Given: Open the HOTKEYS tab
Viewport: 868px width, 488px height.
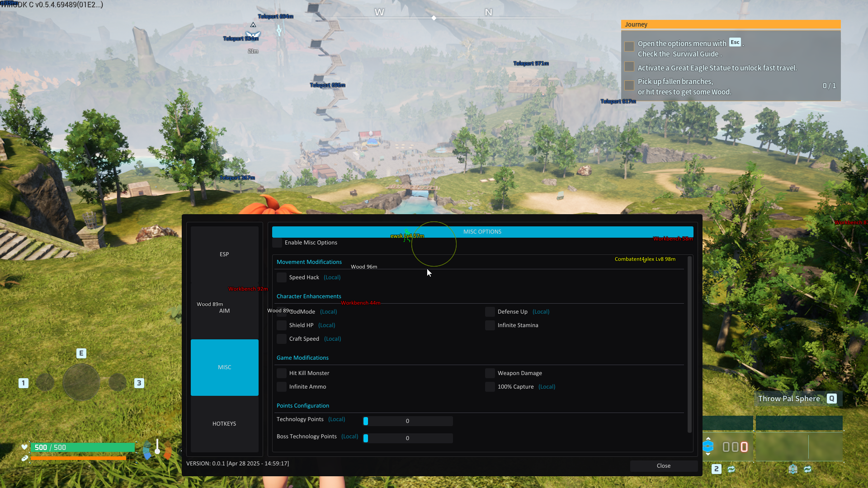Looking at the screenshot, I should 224,424.
